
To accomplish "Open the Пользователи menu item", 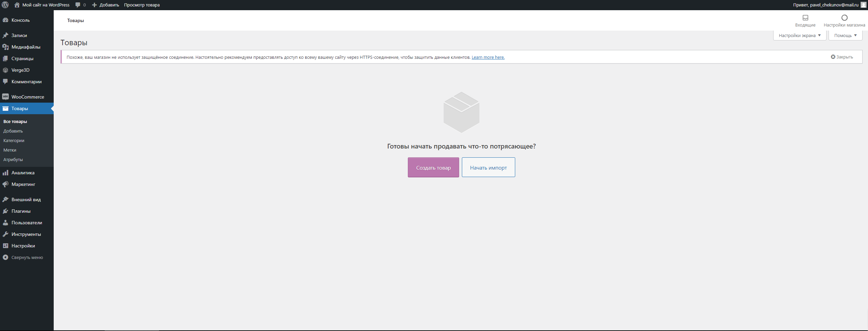I will 27,223.
